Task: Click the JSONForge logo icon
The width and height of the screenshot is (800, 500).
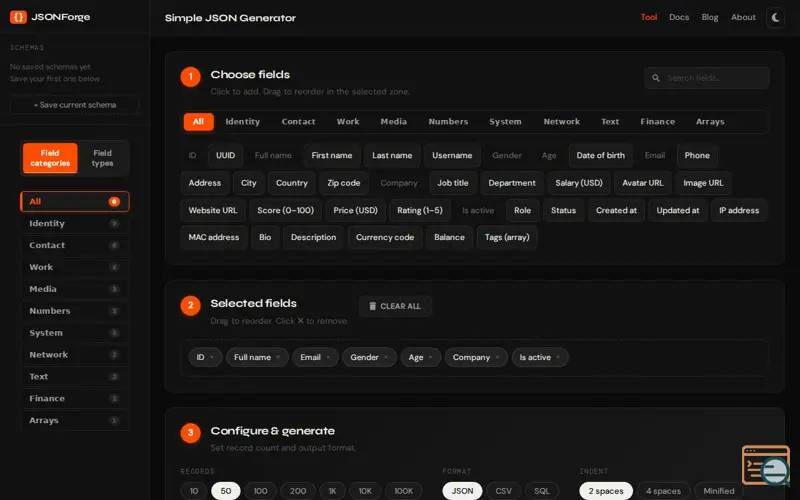Action: 18,17
